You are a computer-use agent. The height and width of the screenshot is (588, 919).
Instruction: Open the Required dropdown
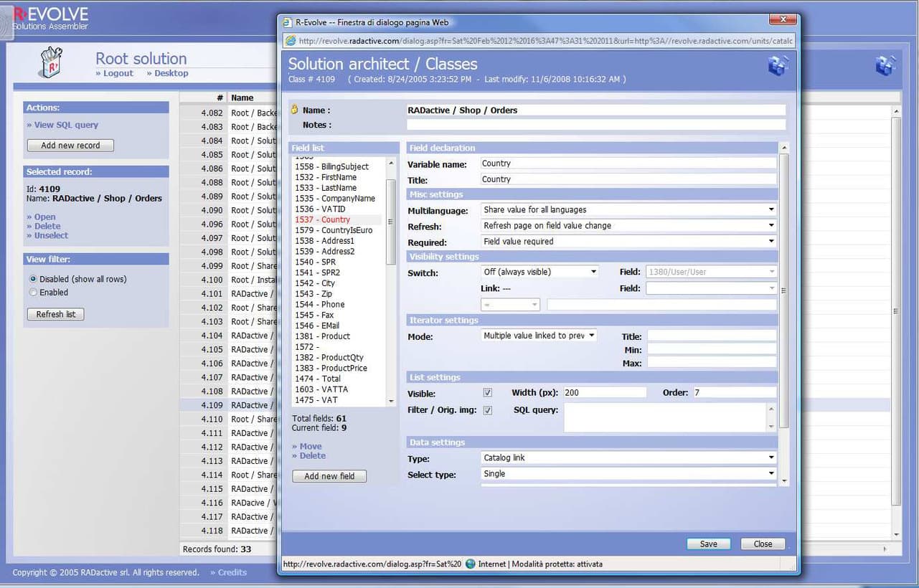coord(628,242)
